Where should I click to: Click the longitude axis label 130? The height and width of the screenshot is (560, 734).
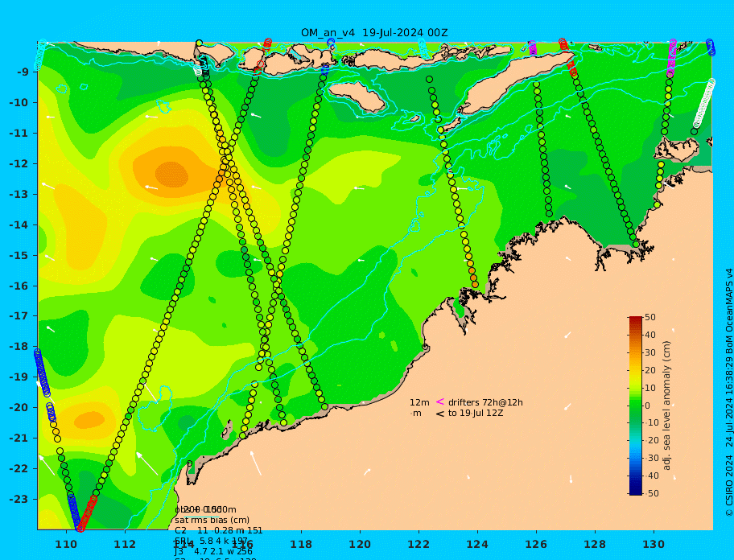[654, 545]
